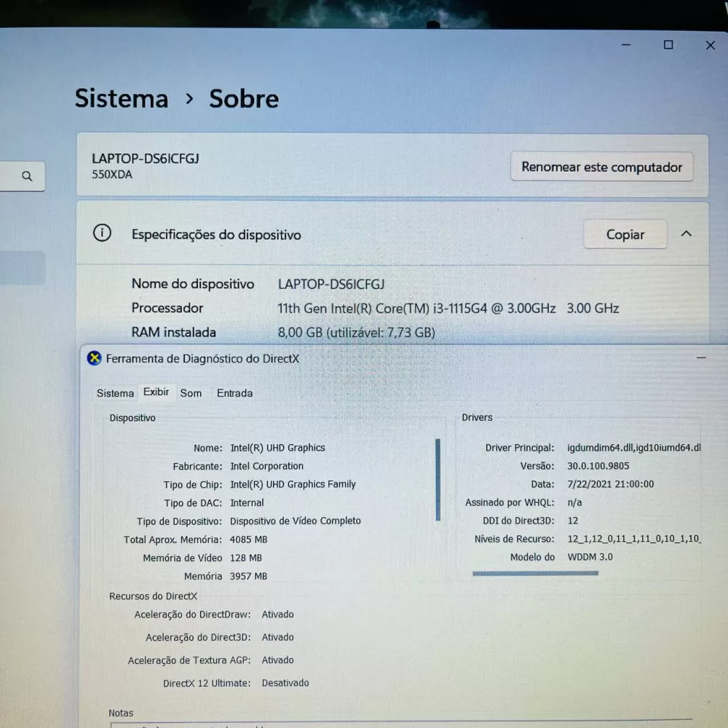Close the Settings window
This screenshot has width=728, height=728.
coord(711,45)
